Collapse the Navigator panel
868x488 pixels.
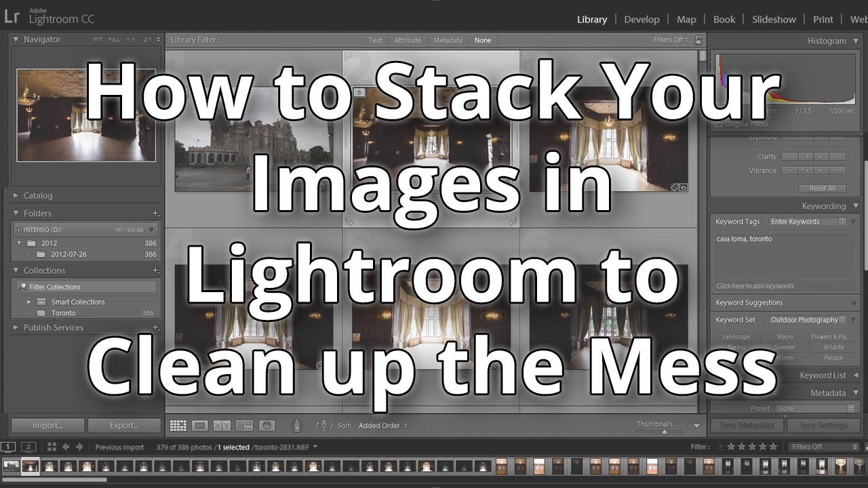point(16,39)
